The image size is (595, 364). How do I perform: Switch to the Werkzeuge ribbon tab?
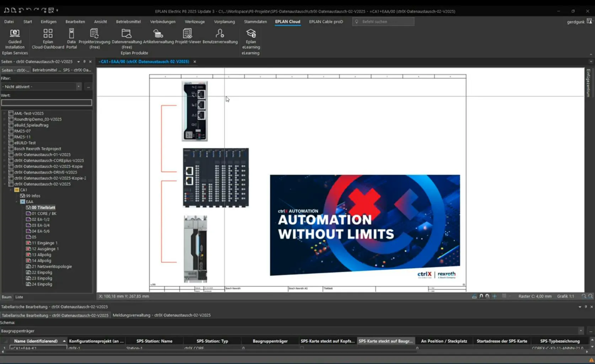pos(195,22)
